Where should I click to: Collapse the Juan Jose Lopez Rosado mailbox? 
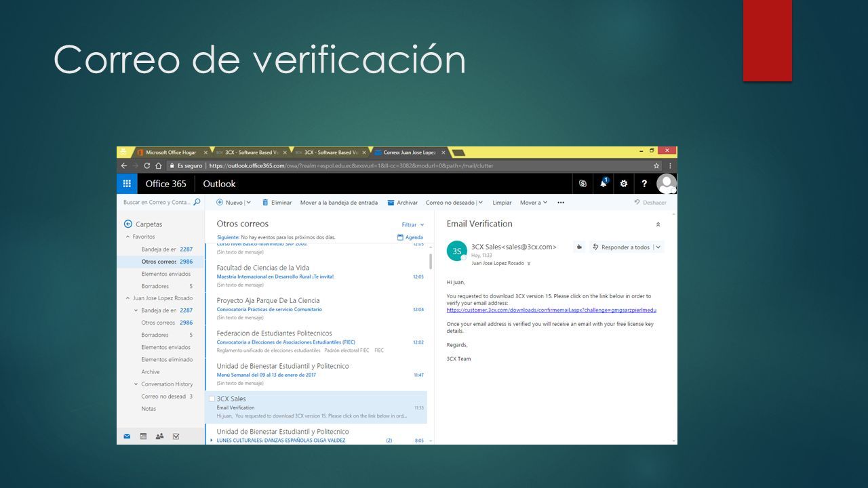pyautogui.click(x=127, y=298)
